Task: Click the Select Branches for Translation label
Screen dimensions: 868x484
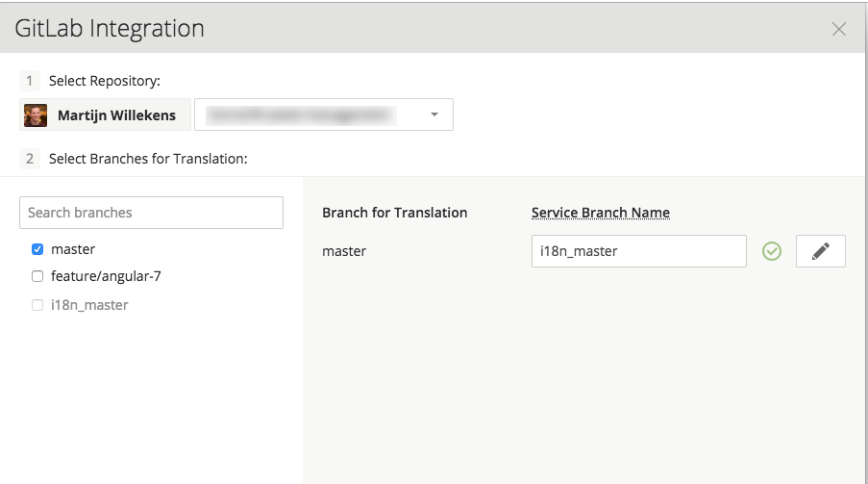Action: click(148, 159)
